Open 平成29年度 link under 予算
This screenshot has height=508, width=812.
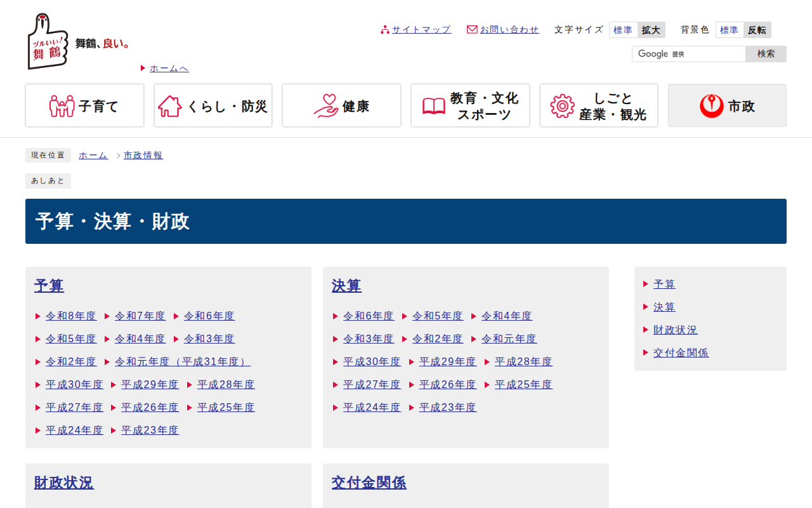coord(150,384)
